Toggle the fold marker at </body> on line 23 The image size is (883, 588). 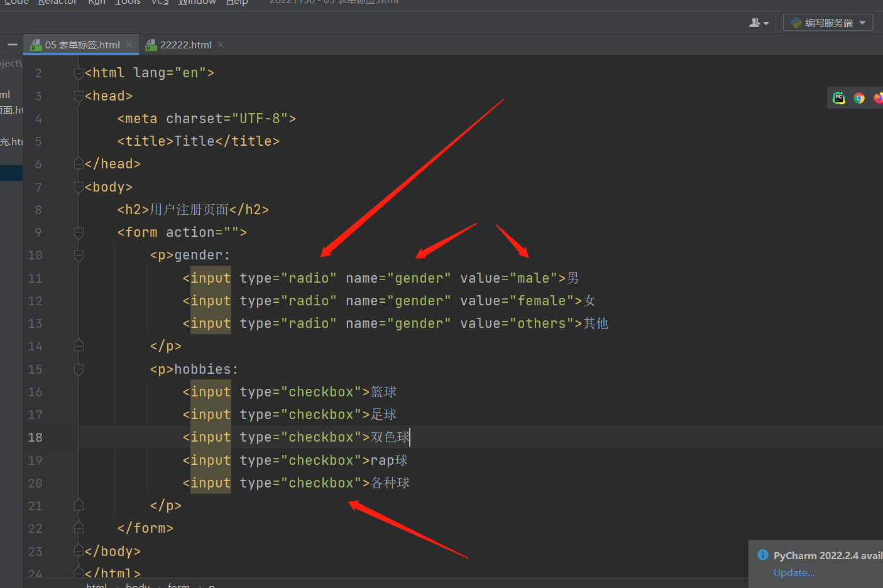79,552
